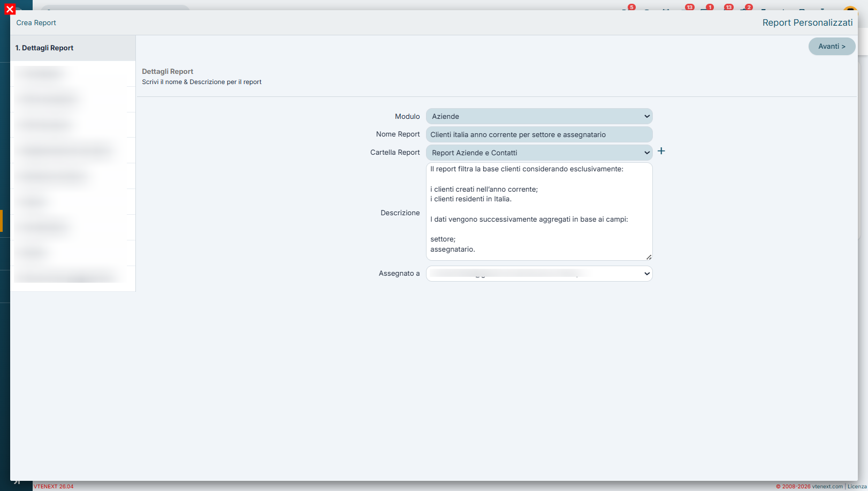Click the Nome Report input field
The image size is (868, 491).
pyautogui.click(x=539, y=134)
